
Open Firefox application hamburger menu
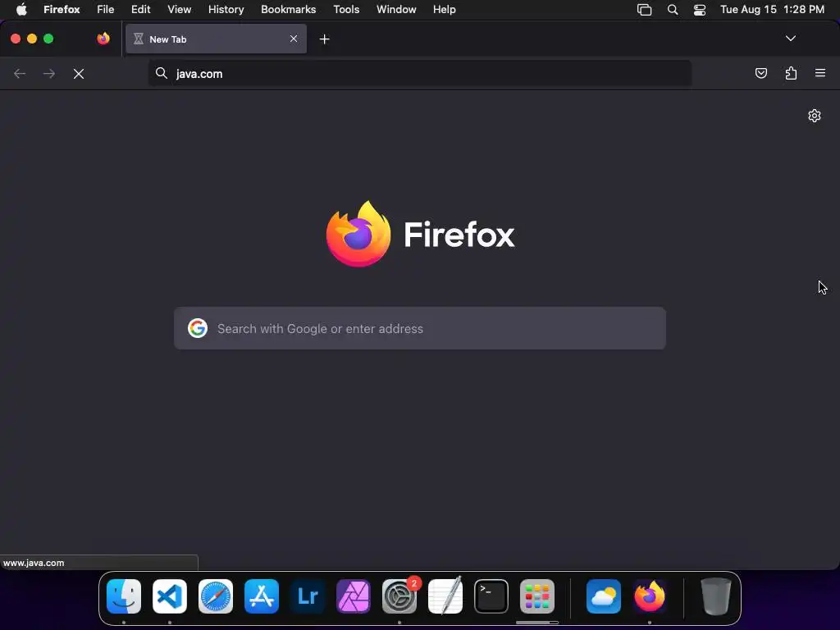point(820,73)
